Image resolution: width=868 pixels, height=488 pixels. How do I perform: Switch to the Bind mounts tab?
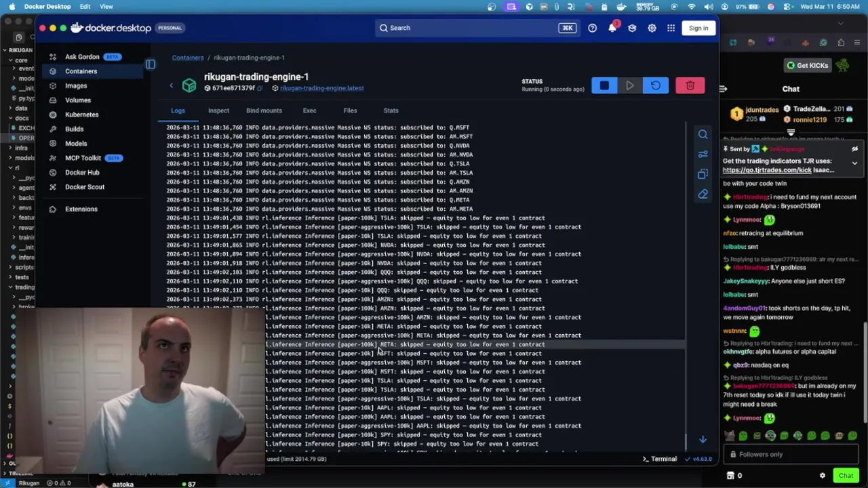(x=264, y=110)
